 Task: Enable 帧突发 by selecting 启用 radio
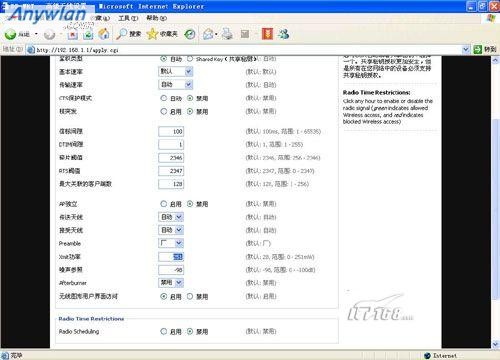[163, 111]
